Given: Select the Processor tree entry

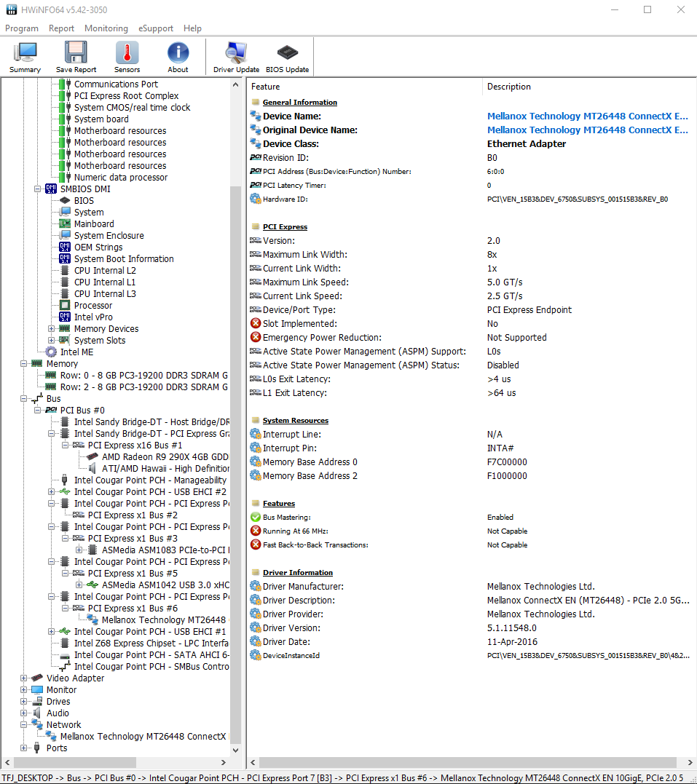Looking at the screenshot, I should [93, 306].
